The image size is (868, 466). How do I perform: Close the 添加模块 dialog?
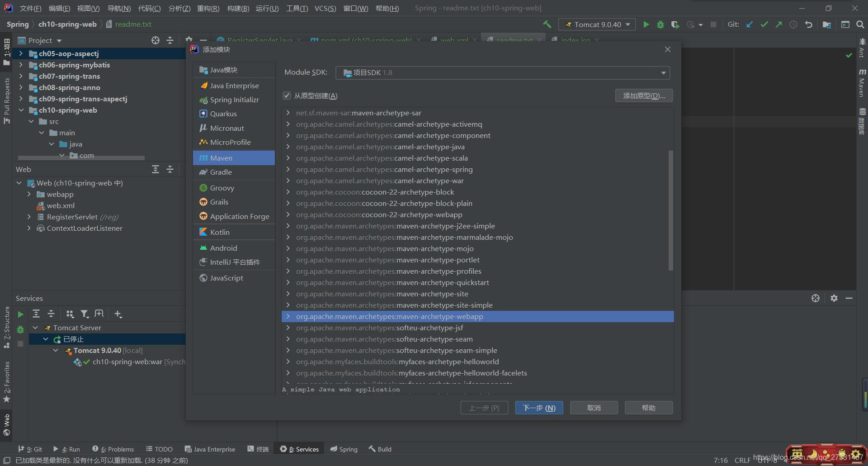coord(668,49)
